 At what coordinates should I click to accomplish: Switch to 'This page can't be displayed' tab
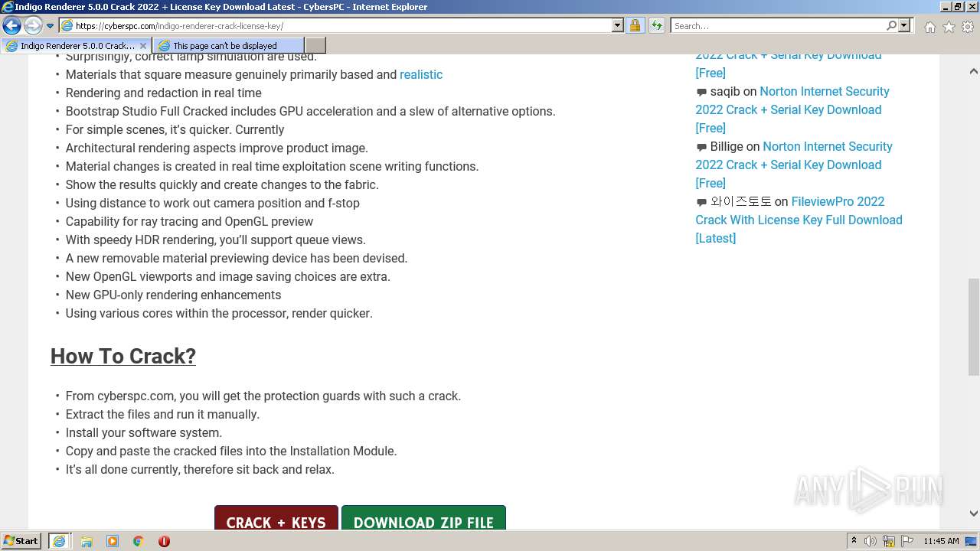click(x=227, y=46)
